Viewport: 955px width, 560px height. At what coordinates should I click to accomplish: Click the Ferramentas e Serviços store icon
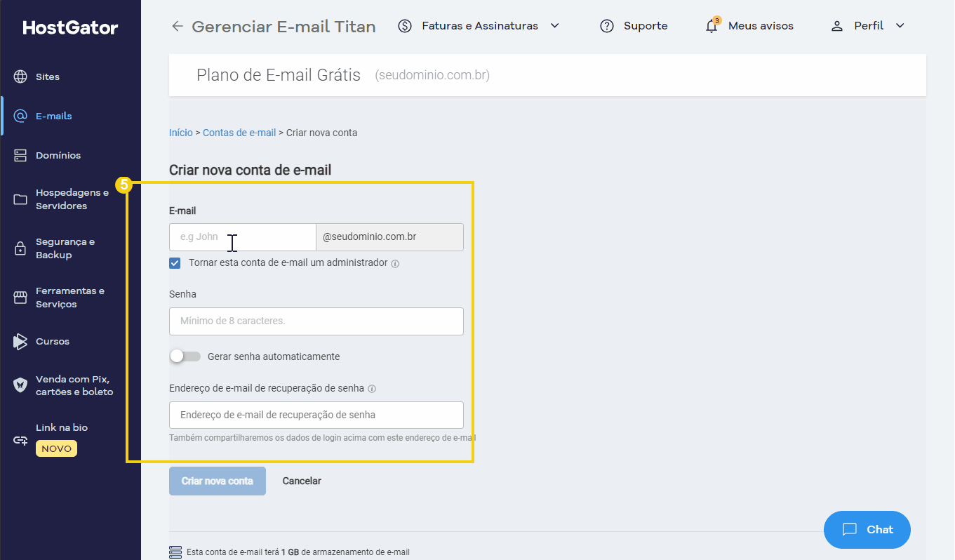point(20,298)
